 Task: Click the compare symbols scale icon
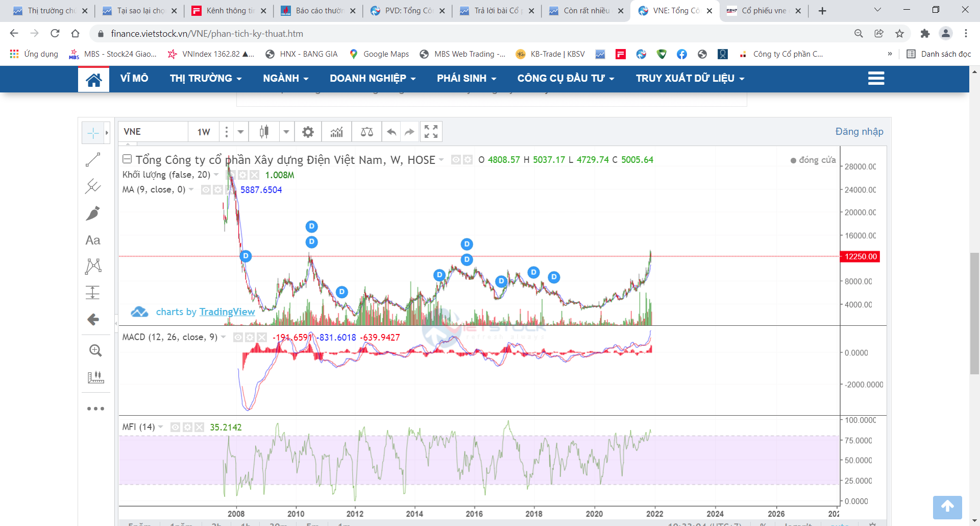click(367, 132)
